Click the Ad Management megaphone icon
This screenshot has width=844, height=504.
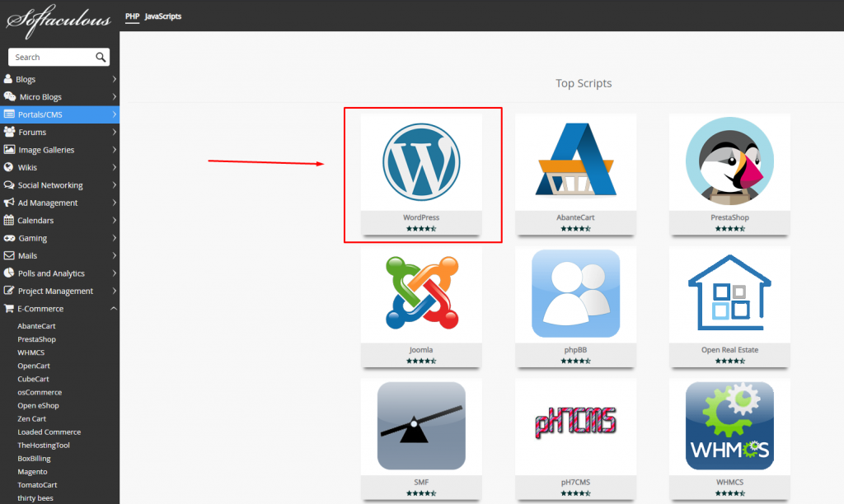8,203
